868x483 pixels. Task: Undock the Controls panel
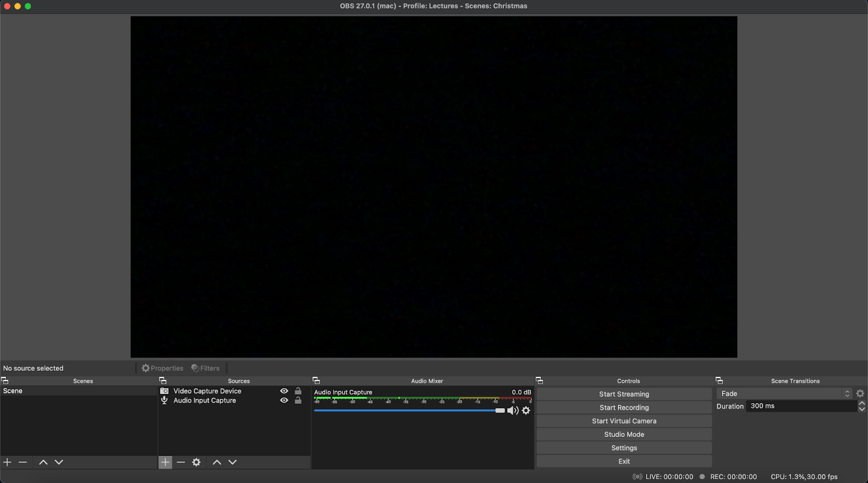[x=539, y=380]
